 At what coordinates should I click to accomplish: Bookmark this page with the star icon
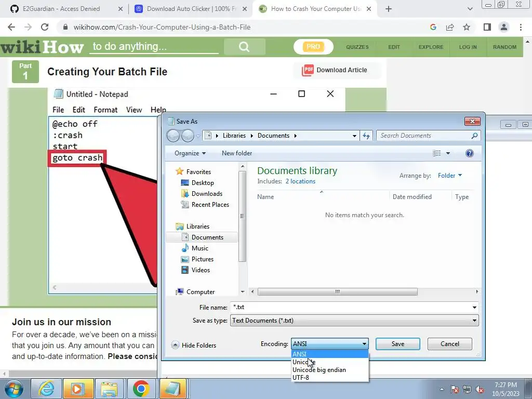point(467,27)
